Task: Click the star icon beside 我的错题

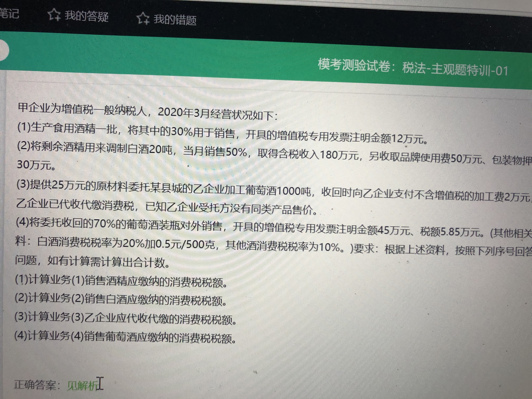Action: tap(143, 18)
